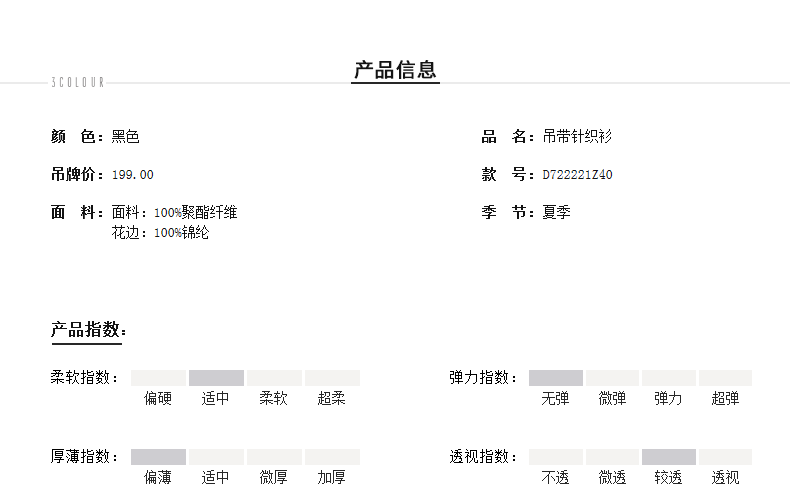Click the color value 黑色

point(125,136)
